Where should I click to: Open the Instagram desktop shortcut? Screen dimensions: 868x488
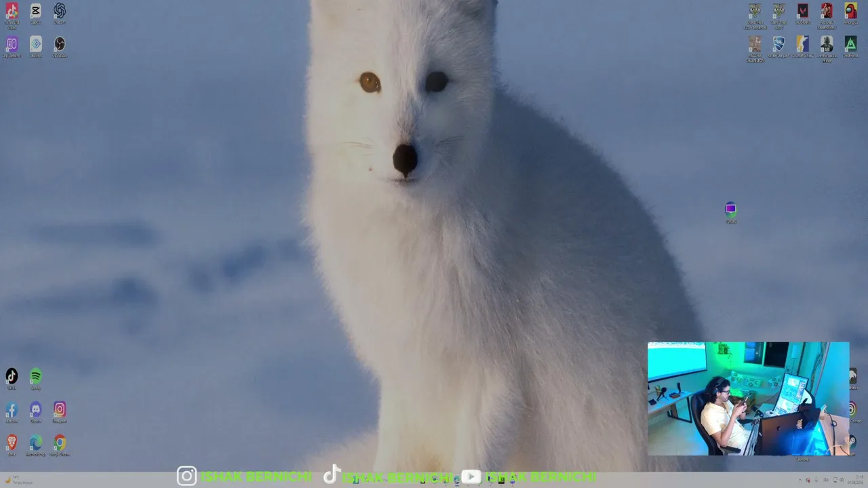click(60, 412)
